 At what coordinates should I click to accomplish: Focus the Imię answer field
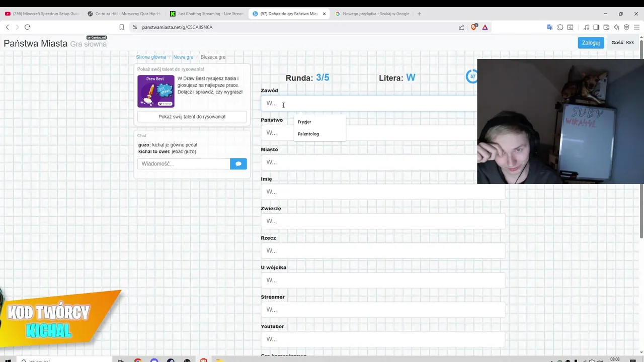383,192
